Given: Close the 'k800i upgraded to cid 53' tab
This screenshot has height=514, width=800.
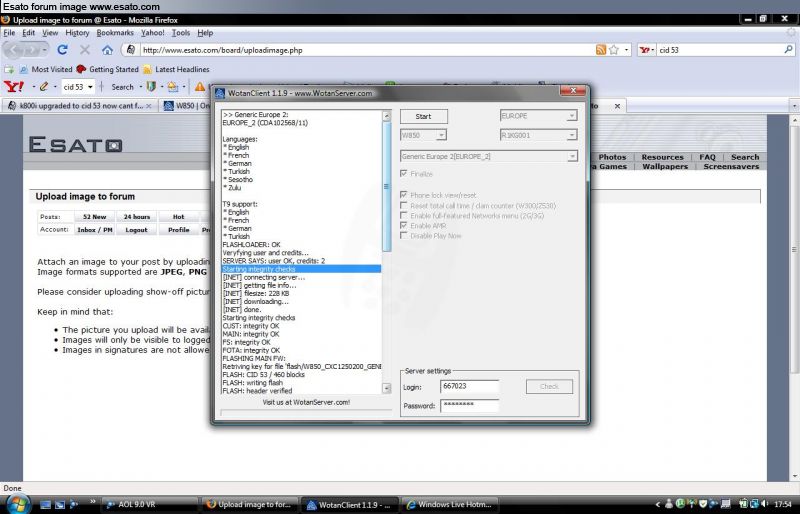Looking at the screenshot, I should [x=148, y=106].
